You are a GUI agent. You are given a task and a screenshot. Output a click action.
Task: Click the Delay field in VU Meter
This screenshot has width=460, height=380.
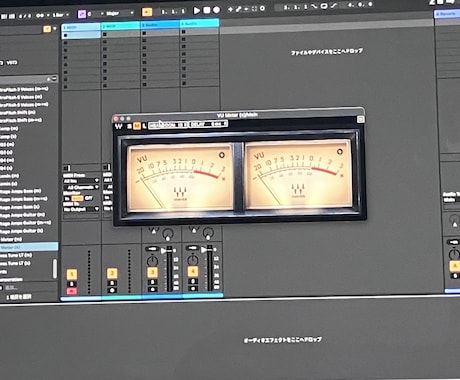(x=209, y=124)
